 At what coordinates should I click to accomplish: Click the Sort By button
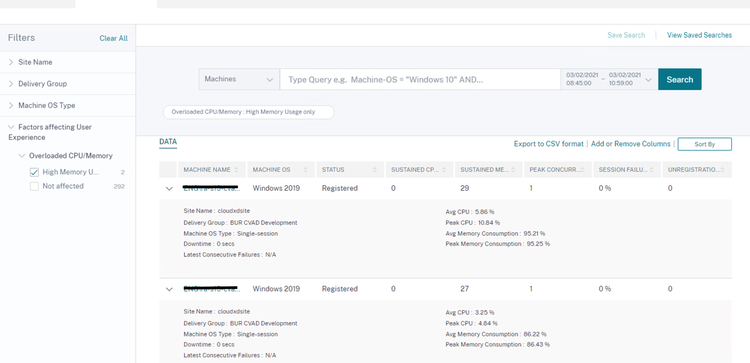(705, 144)
